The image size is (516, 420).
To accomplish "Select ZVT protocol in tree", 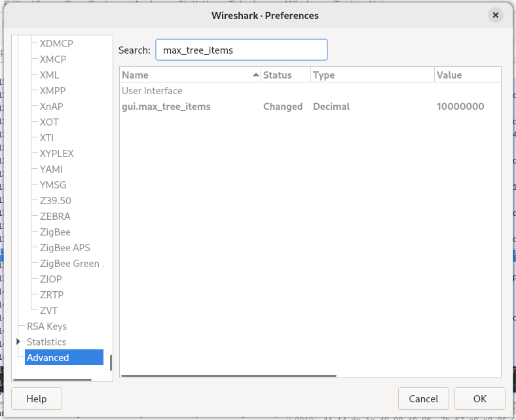I will click(x=48, y=311).
